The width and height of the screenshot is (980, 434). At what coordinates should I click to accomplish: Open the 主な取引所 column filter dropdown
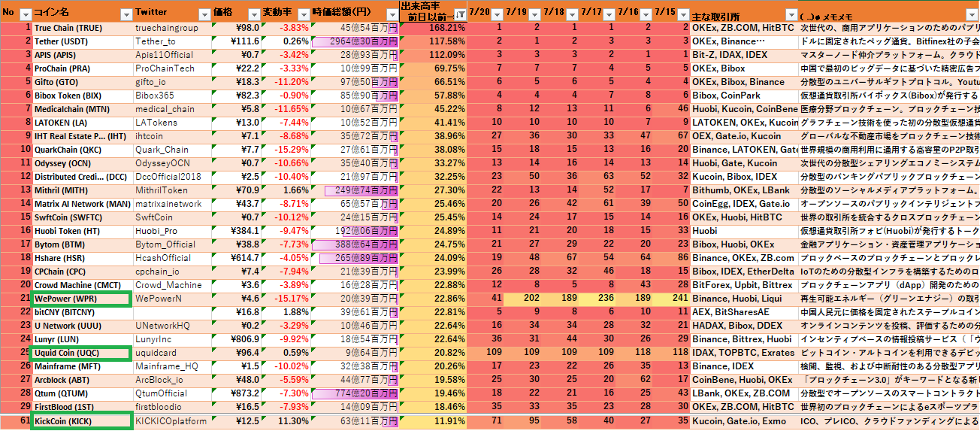coord(791,14)
